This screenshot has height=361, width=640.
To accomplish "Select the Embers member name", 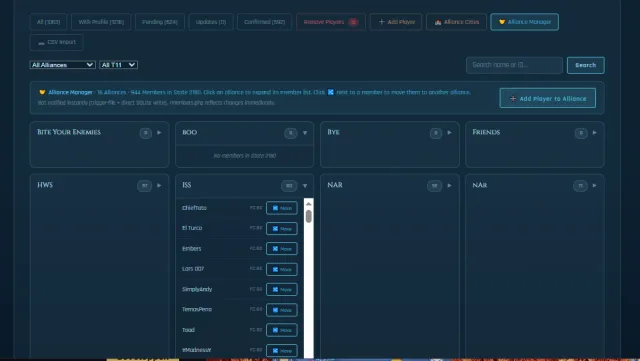I will pyautogui.click(x=191, y=248).
